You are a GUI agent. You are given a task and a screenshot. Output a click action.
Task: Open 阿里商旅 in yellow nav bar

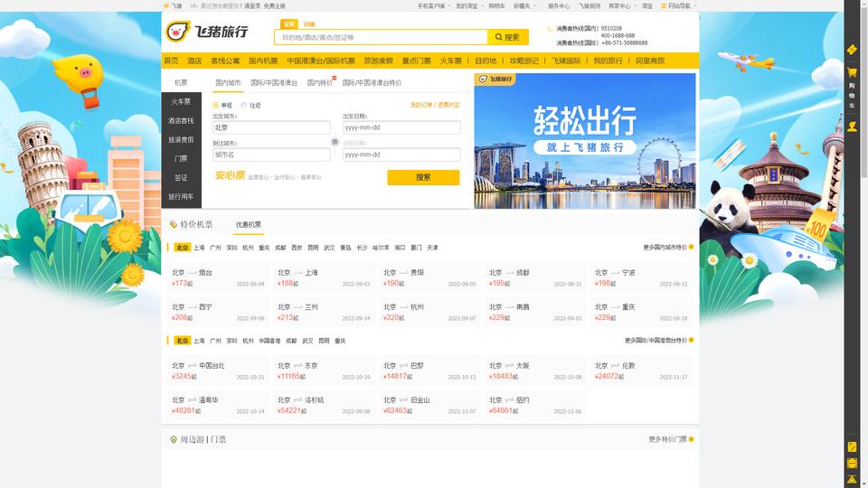tap(650, 61)
